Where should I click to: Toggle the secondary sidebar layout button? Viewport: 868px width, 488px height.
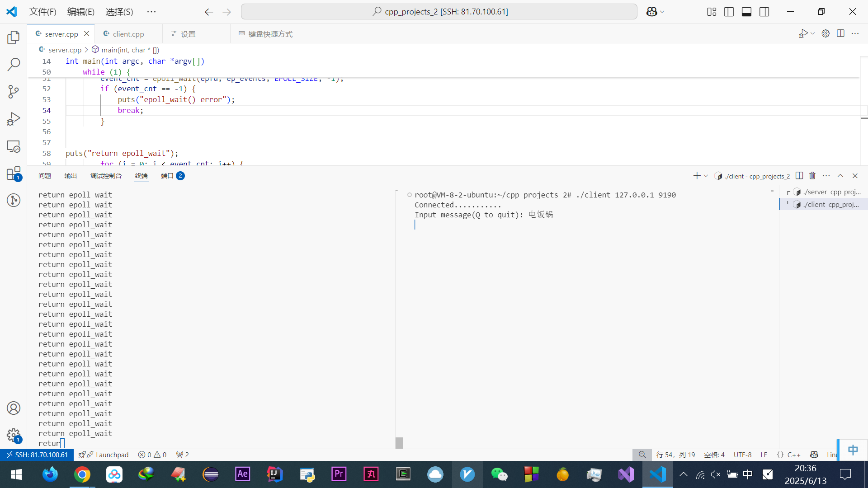[764, 12]
